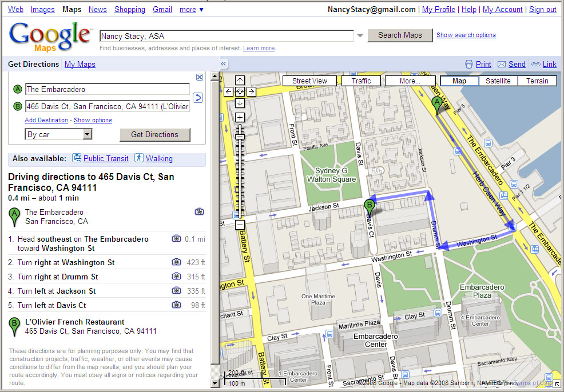Open camera icon for Turn right at Washington St
Viewport: 564px width, 392px height.
tap(176, 262)
